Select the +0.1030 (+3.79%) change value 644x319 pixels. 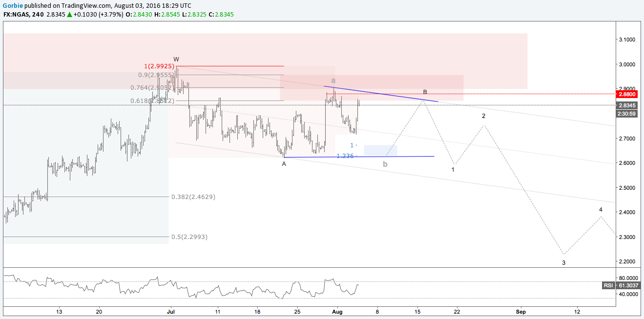98,15
